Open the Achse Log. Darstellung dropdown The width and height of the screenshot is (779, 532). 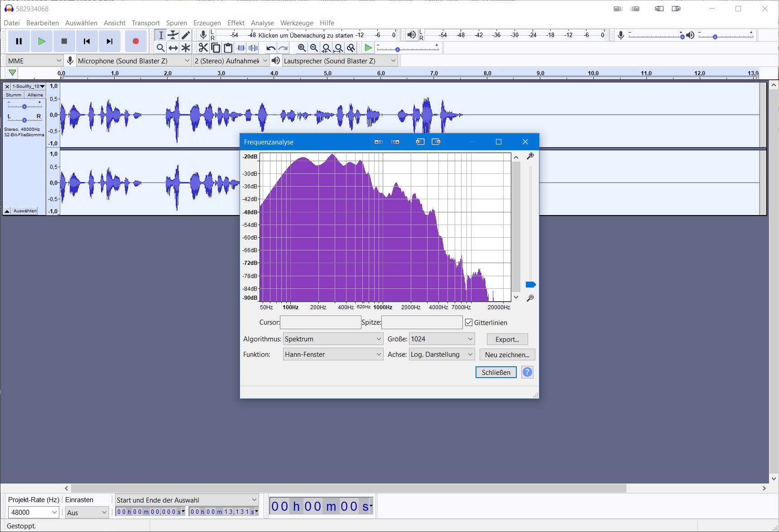442,355
